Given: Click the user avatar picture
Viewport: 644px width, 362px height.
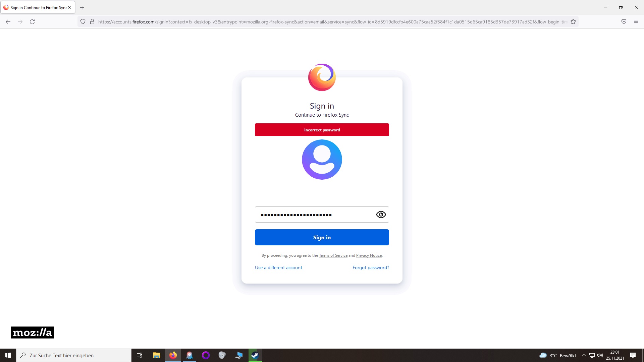Looking at the screenshot, I should 322,160.
